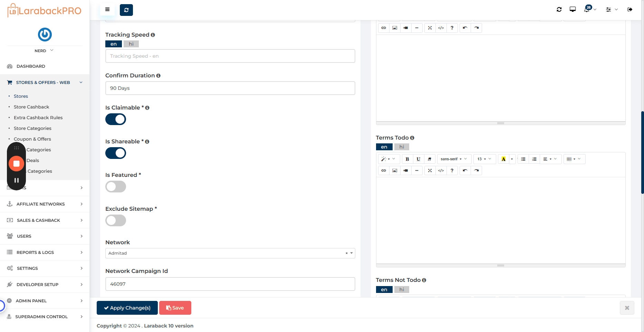Click the logout icon in header
This screenshot has width=644, height=332.
630,10
